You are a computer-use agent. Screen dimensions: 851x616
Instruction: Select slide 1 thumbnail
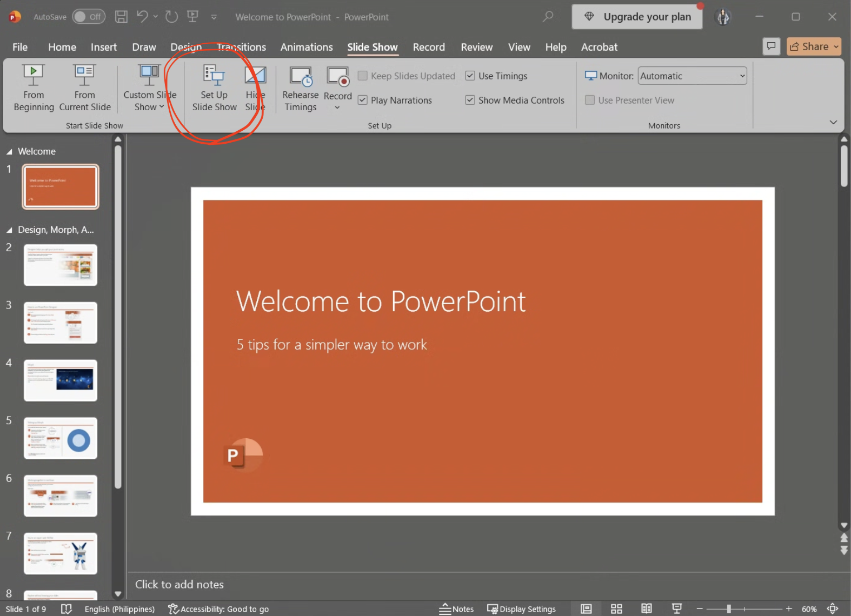(x=61, y=186)
